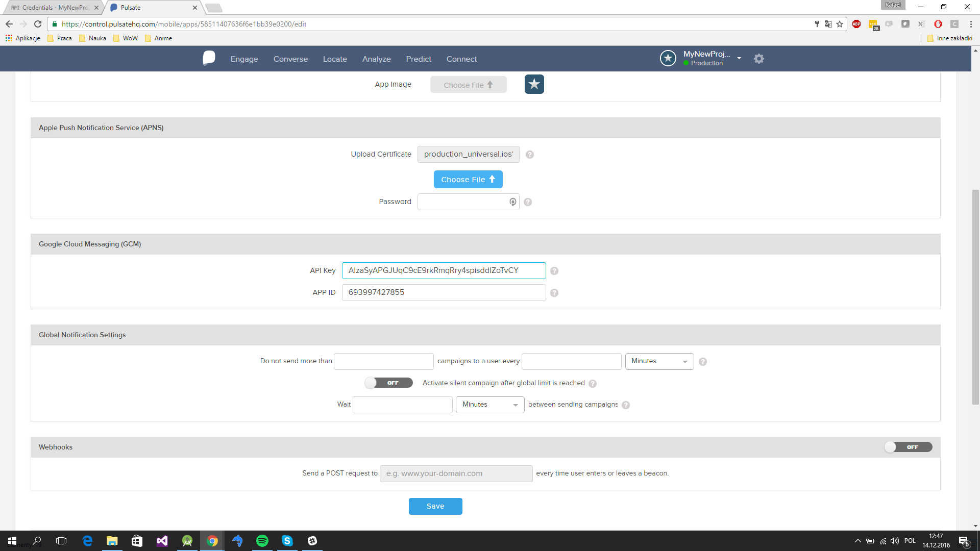Open Skype from the taskbar
Viewport: 980px width, 551px height.
click(287, 541)
